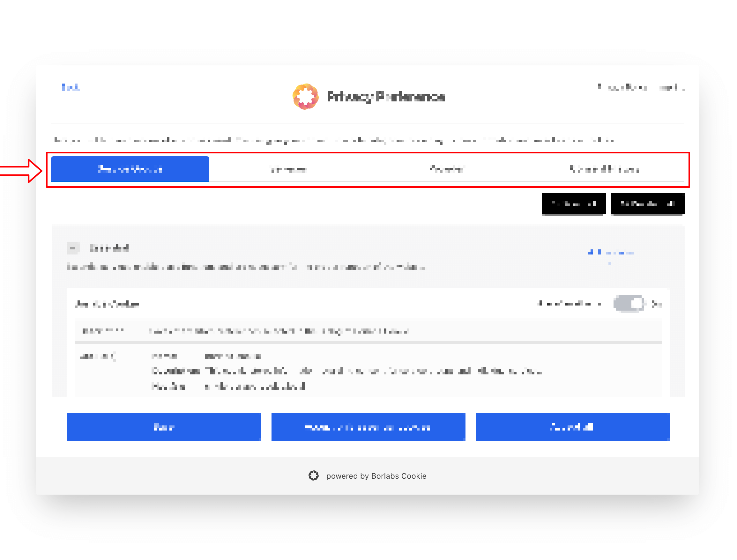Collapse the Essential group via minus icon
737x560 pixels.
(73, 248)
